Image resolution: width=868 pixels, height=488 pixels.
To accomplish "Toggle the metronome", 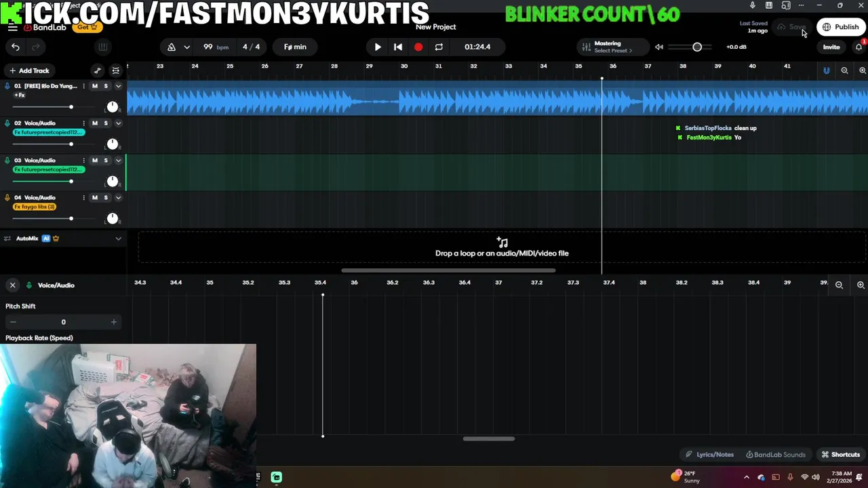I will (172, 47).
